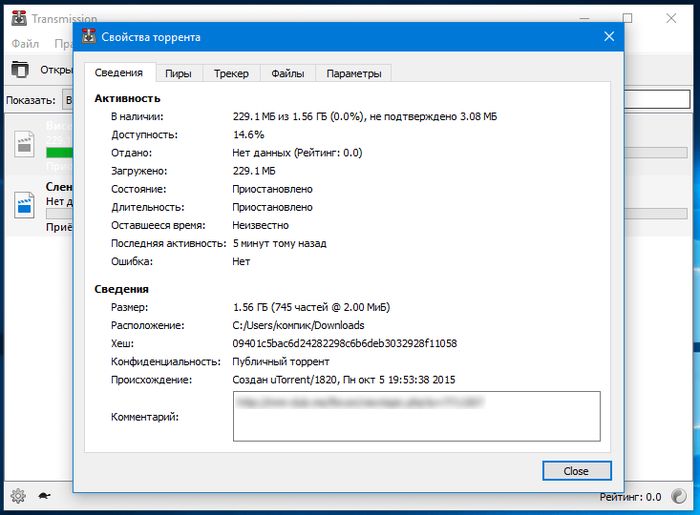Click the hash value text

click(x=344, y=343)
